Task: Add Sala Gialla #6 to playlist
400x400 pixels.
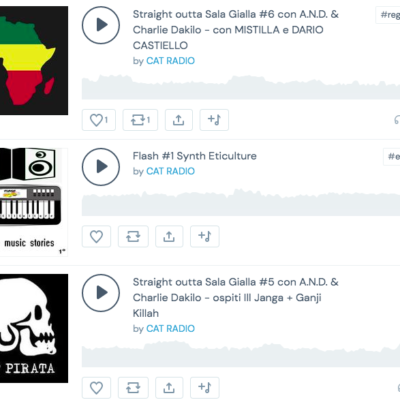Action: (214, 120)
